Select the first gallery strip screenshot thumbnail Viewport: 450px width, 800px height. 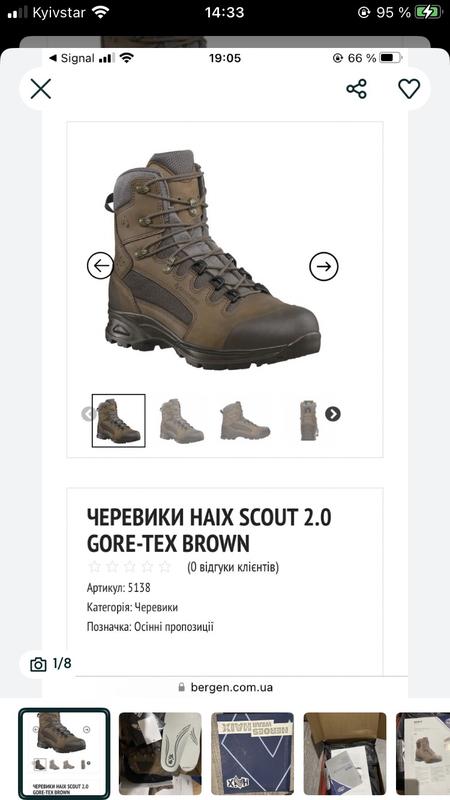(x=64, y=754)
